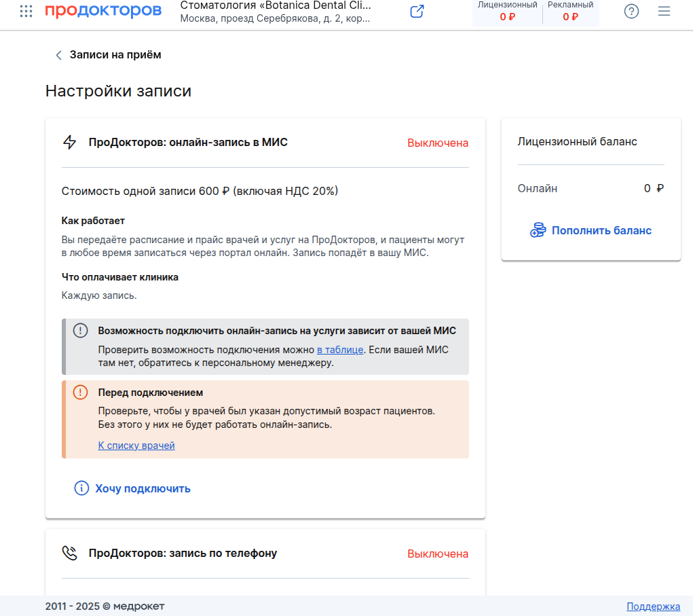Return to Записи на приём

[x=115, y=55]
